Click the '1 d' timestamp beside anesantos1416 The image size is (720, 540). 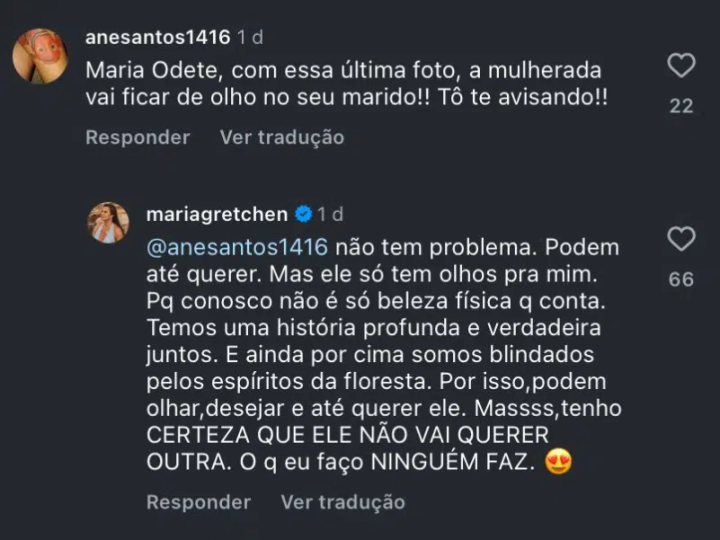click(x=250, y=39)
